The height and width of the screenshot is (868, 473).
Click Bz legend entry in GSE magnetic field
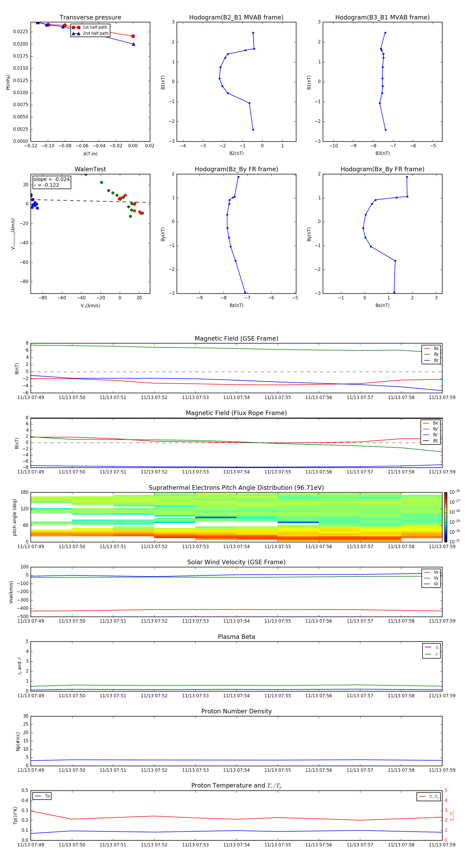click(x=431, y=360)
